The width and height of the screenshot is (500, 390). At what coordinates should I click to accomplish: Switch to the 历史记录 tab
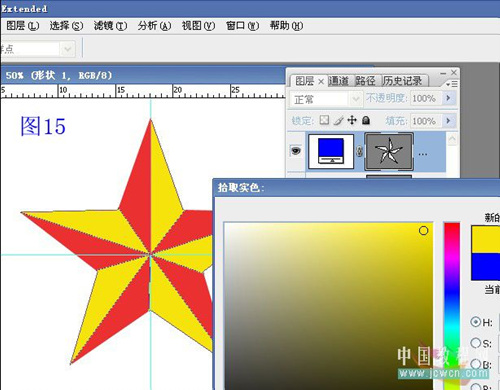pyautogui.click(x=402, y=81)
